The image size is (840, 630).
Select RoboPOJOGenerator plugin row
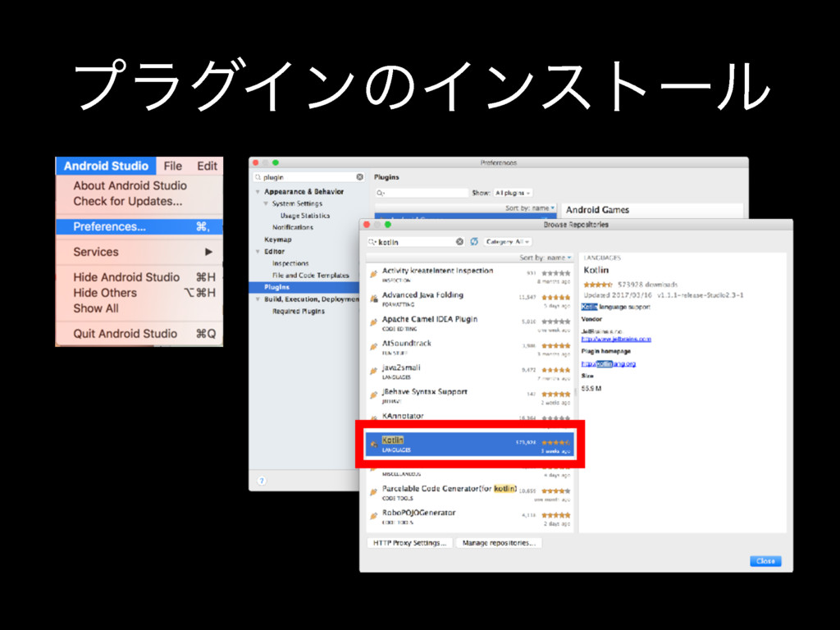click(x=469, y=517)
